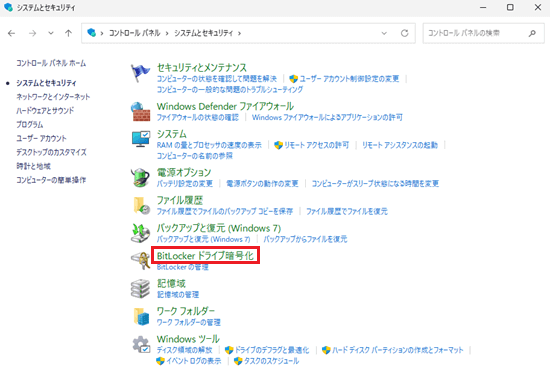Viewport: 550px width, 378px height.
Task: Click the BitLocker key and drive icon
Action: (x=140, y=261)
